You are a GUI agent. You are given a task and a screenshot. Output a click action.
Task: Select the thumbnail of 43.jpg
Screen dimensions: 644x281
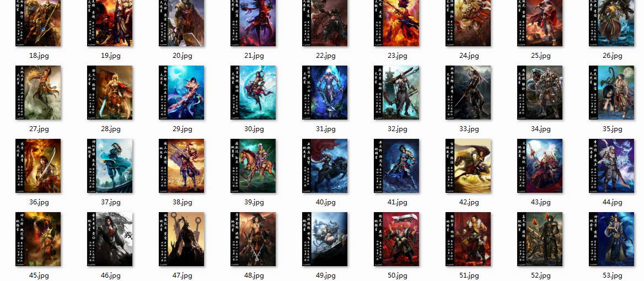point(540,166)
